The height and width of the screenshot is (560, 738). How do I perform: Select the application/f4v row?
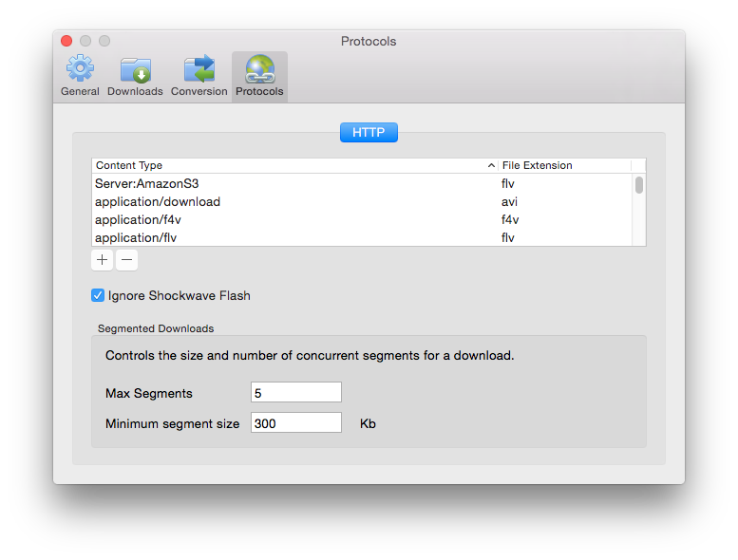(362, 219)
